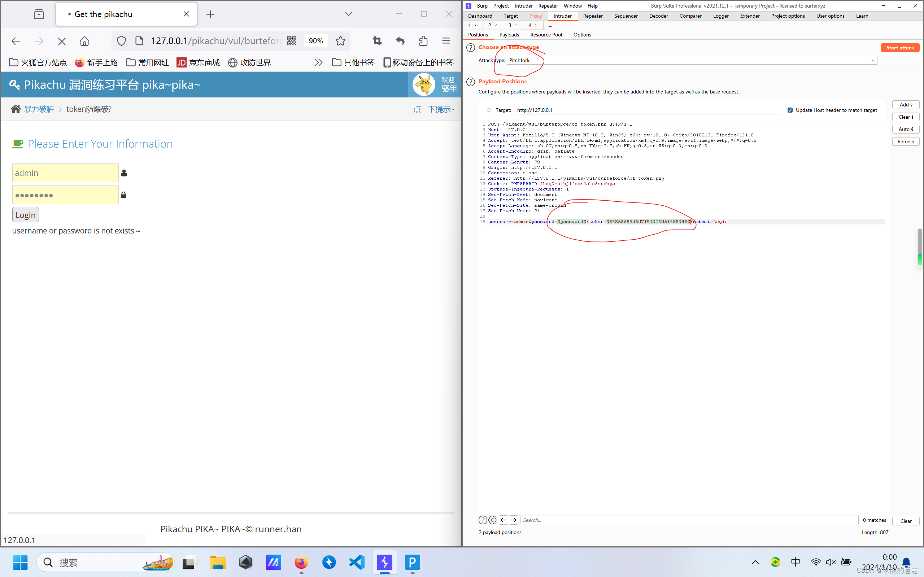Close the Get the pikachu tab

186,14
